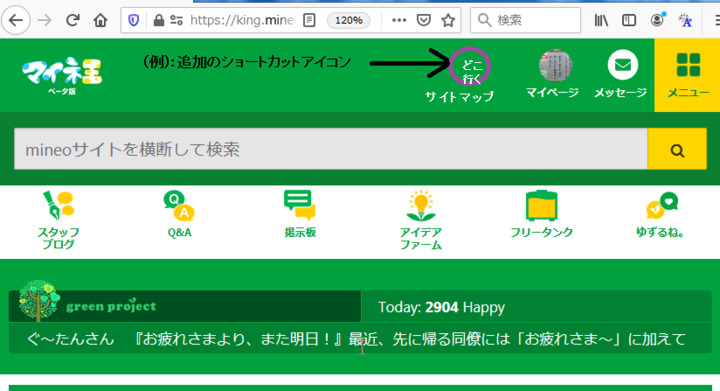
Task: Open メッセージ envelope icon
Action: [622, 65]
